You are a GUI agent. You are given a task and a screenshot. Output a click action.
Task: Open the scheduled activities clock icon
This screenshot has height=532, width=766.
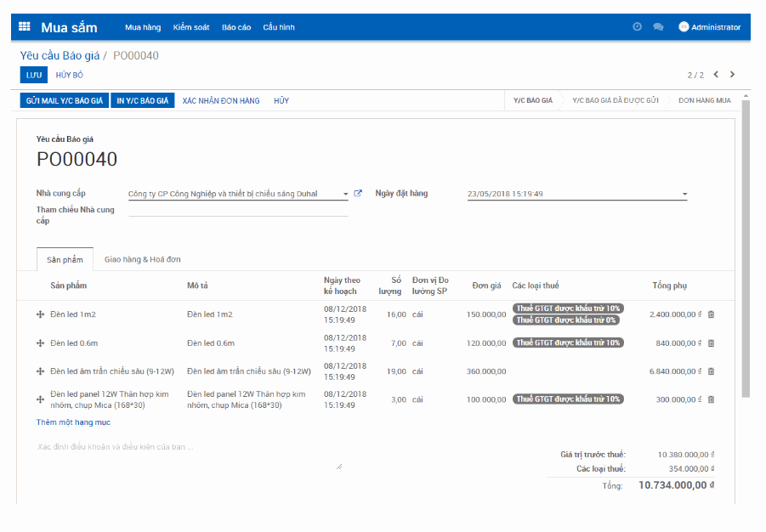coord(637,26)
